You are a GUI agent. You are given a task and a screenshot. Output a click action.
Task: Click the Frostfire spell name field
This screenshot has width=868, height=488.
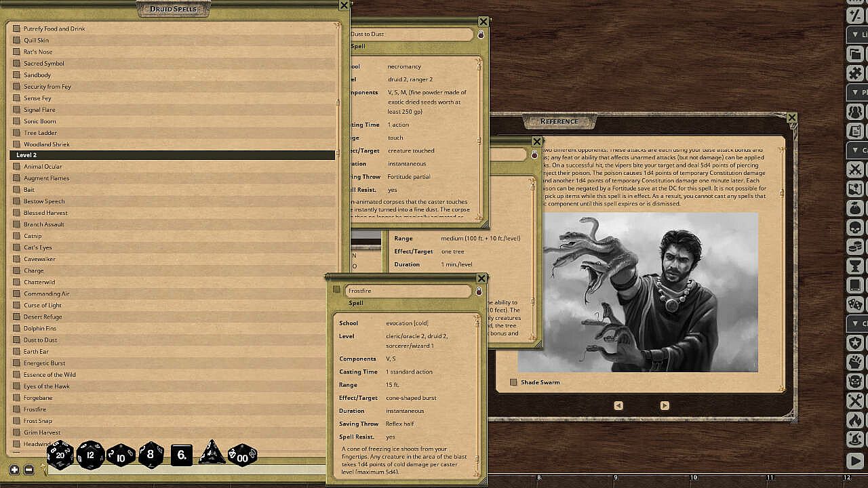click(x=407, y=291)
